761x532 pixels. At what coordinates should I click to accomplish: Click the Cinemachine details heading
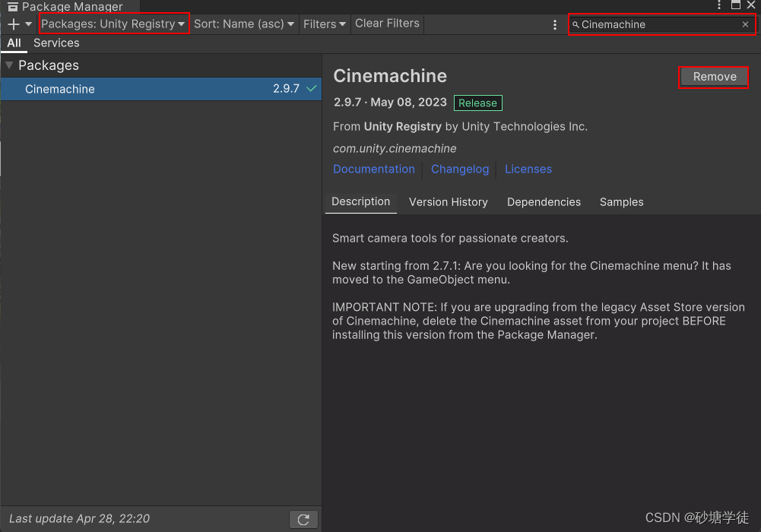click(390, 76)
